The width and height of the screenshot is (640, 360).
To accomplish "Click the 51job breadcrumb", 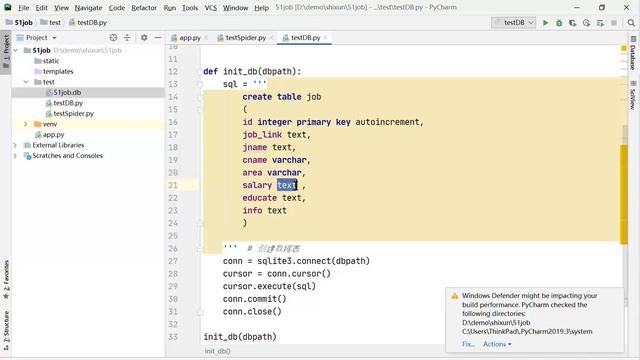I will pyautogui.click(x=19, y=23).
